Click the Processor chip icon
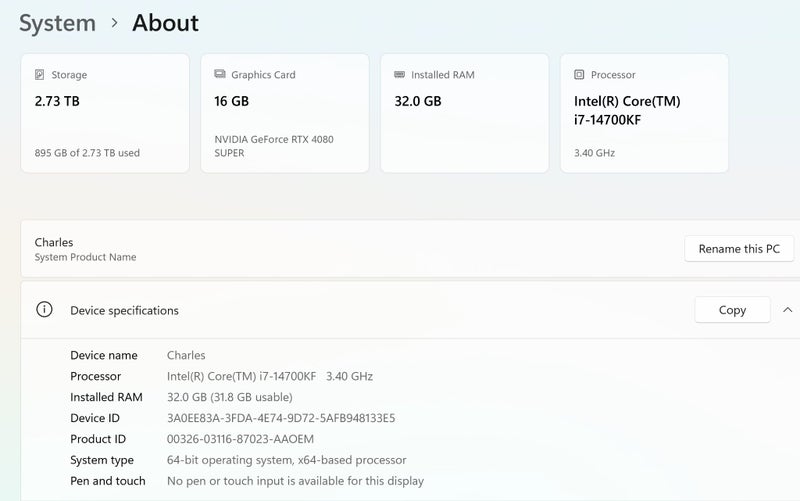The width and height of the screenshot is (800, 501). point(579,75)
